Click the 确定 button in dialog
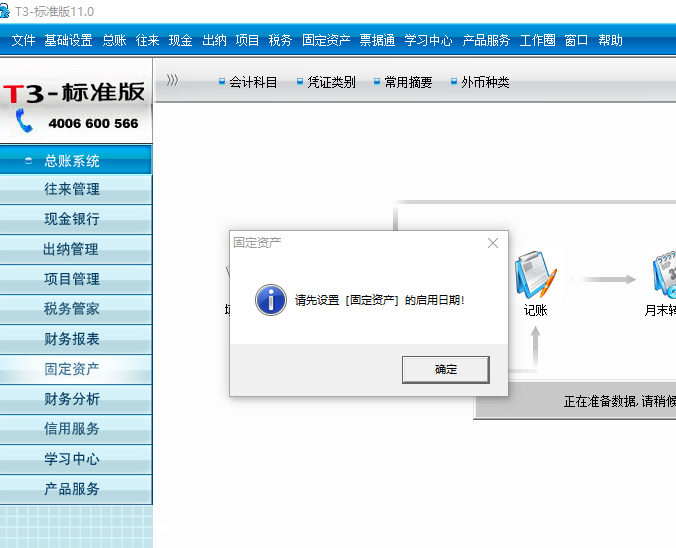The height and width of the screenshot is (548, 676). coord(445,370)
